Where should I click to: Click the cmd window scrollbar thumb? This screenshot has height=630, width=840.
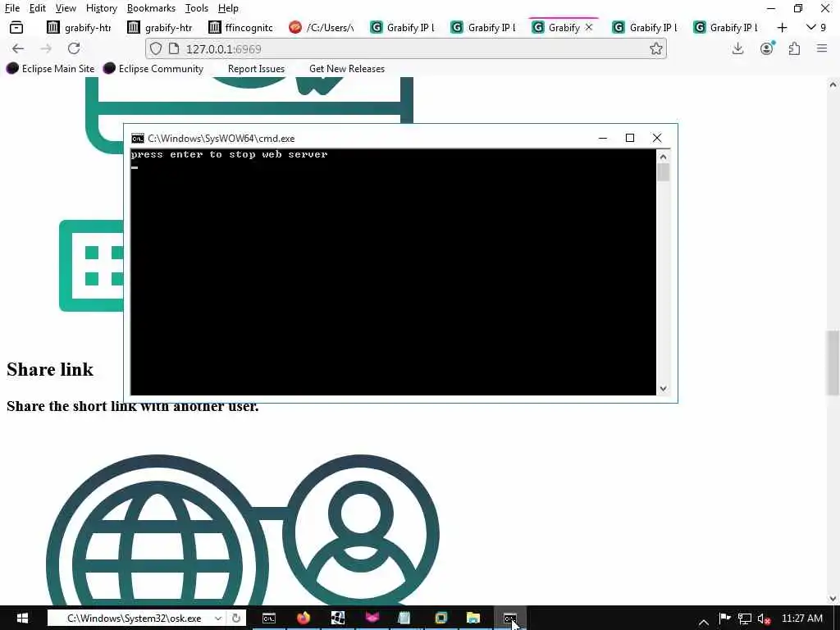663,172
